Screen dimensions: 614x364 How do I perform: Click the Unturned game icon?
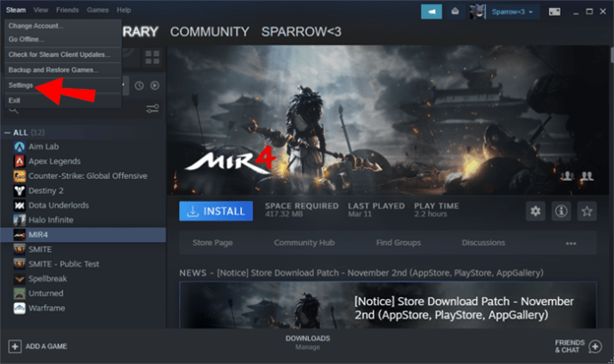(x=20, y=294)
